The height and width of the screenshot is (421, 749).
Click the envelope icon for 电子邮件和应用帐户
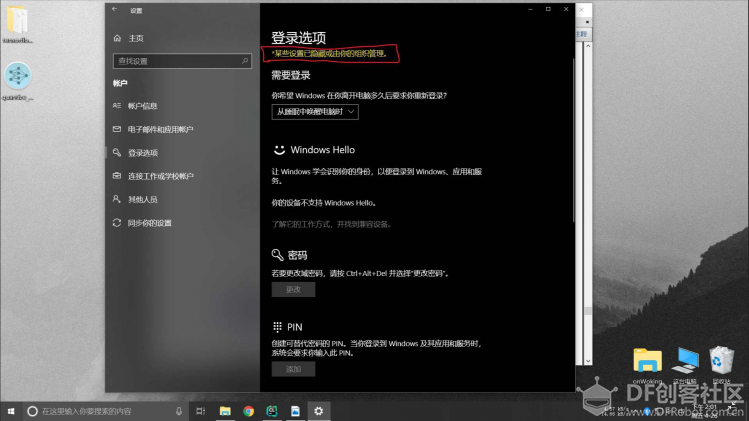[117, 129]
